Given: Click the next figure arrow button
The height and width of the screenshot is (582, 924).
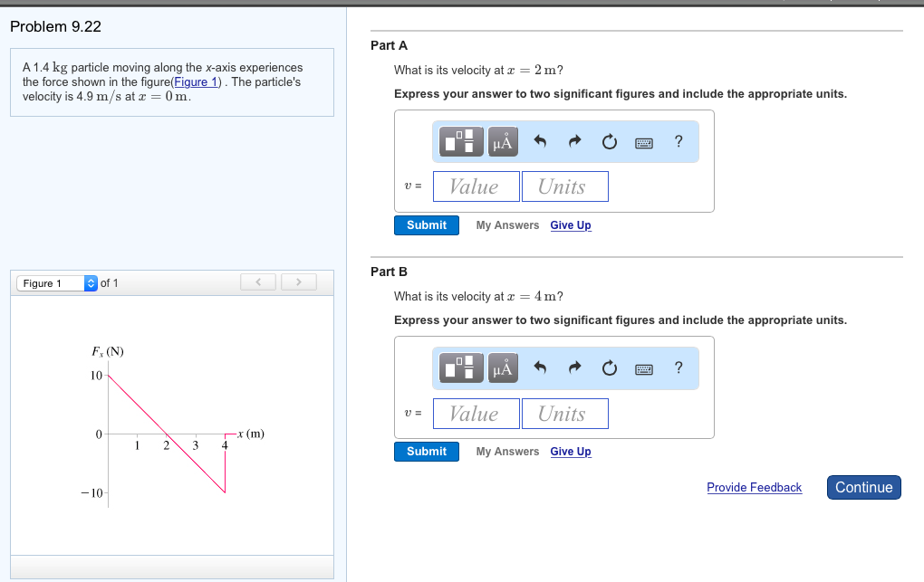Looking at the screenshot, I should [x=298, y=281].
